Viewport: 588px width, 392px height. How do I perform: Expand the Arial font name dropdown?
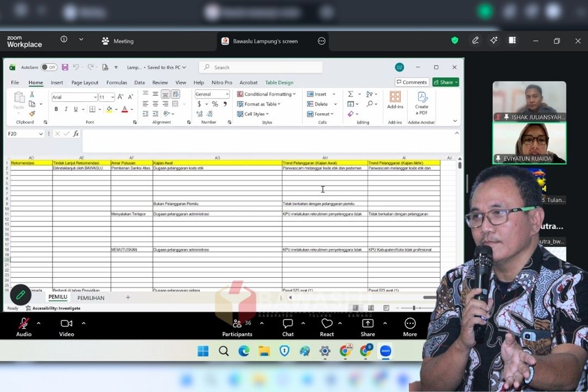tap(95, 97)
